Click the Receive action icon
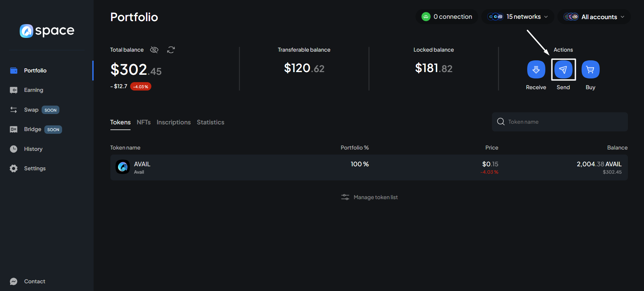This screenshot has width=644, height=291. [x=536, y=69]
